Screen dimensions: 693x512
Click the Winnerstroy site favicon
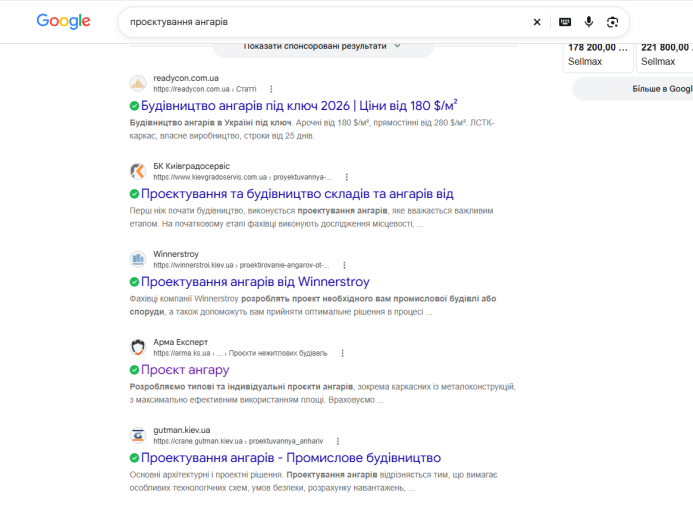click(138, 259)
